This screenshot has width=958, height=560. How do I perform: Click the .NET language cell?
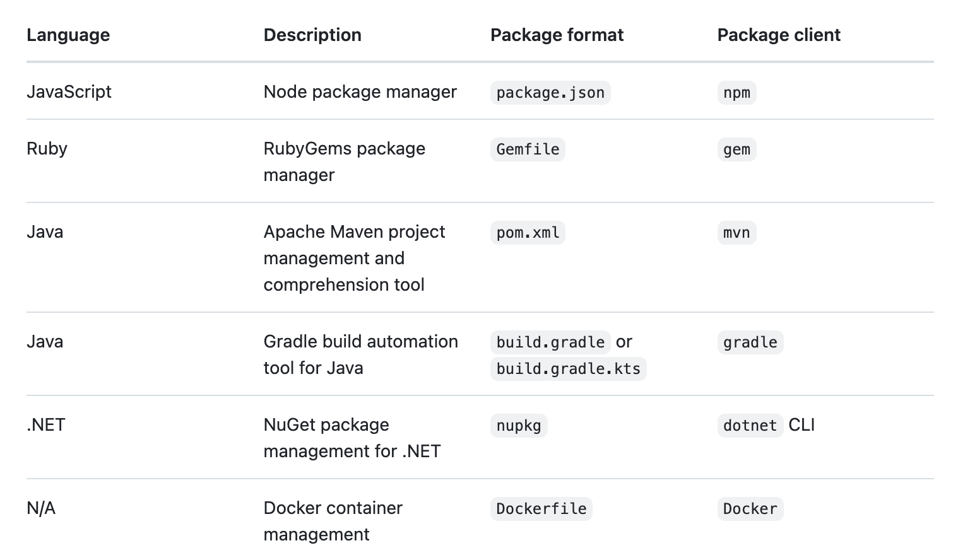46,425
